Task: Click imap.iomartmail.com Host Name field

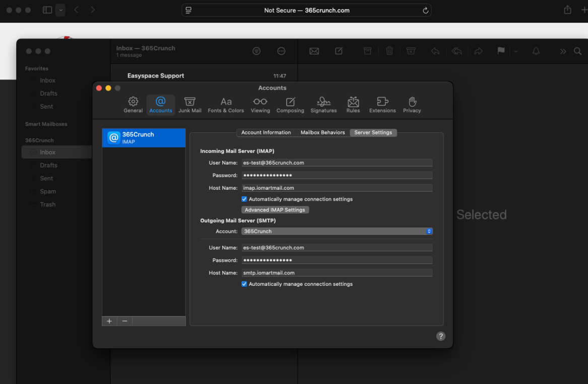Action: [x=337, y=188]
